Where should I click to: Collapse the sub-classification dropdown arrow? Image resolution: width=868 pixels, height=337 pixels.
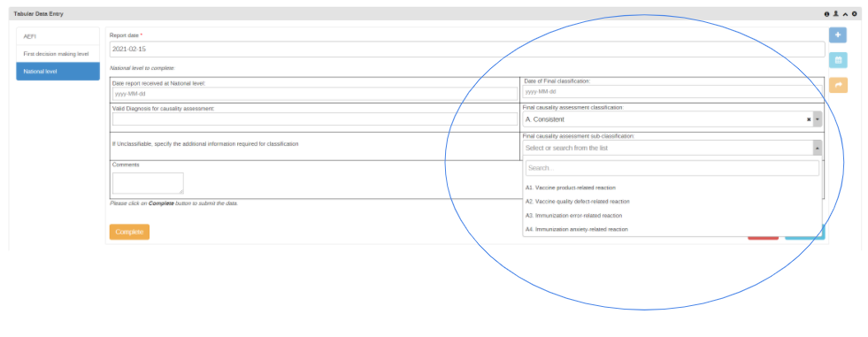coord(818,148)
